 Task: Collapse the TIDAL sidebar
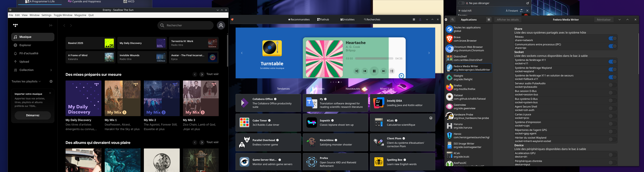[51, 25]
